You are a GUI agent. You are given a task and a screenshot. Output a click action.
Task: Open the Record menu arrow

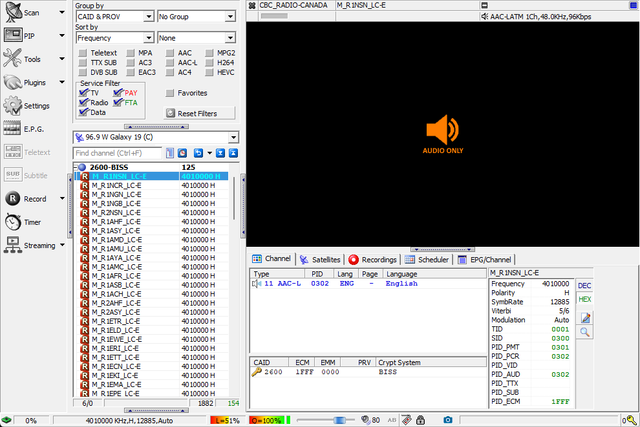(62, 199)
